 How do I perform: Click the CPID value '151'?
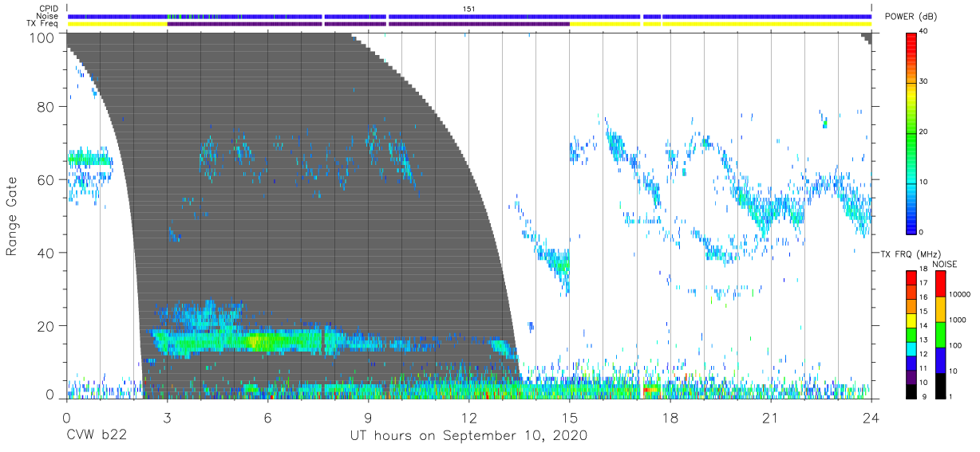pos(468,8)
